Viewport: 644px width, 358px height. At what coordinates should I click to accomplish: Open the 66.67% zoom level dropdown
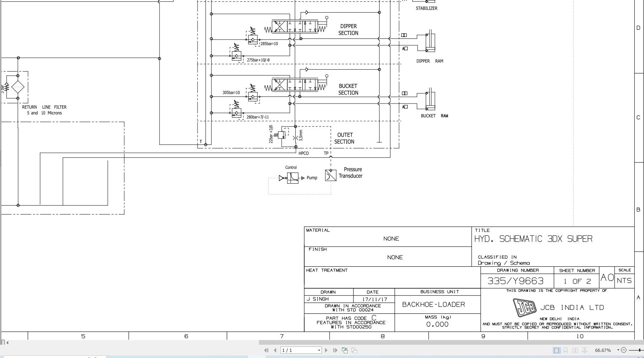tap(618, 350)
